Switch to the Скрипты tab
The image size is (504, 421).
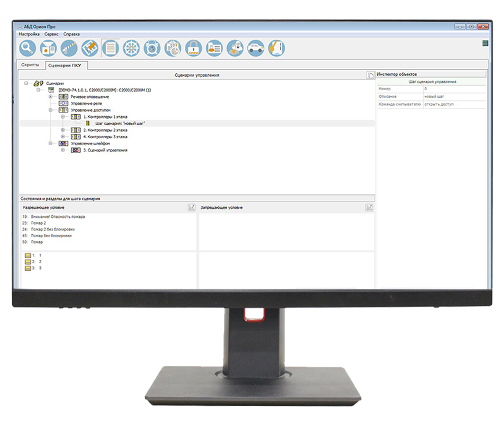[x=31, y=65]
